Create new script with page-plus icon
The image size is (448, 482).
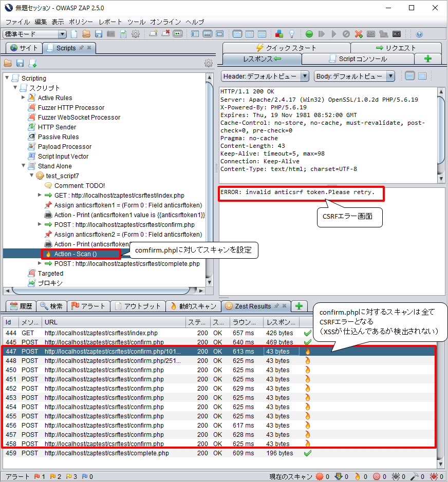[32, 63]
